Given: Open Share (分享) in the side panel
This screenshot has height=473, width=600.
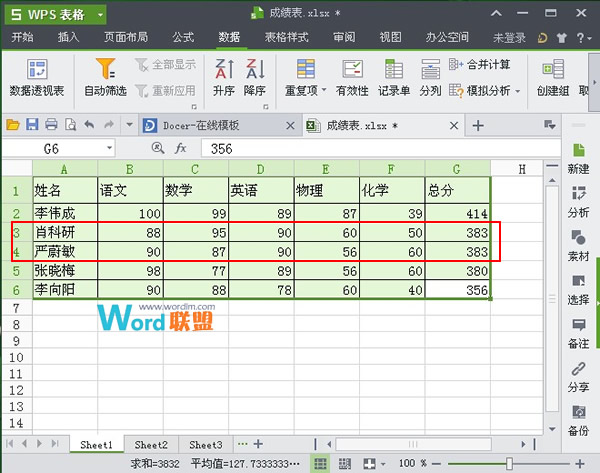Looking at the screenshot, I should point(578,377).
